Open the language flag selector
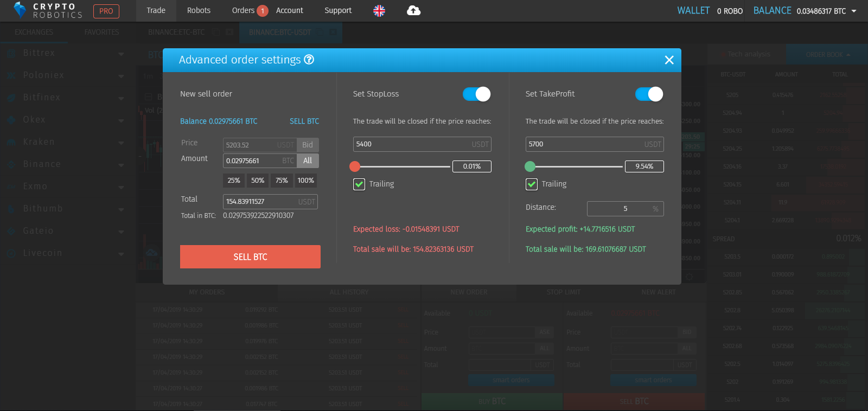The height and width of the screenshot is (411, 868). (379, 11)
